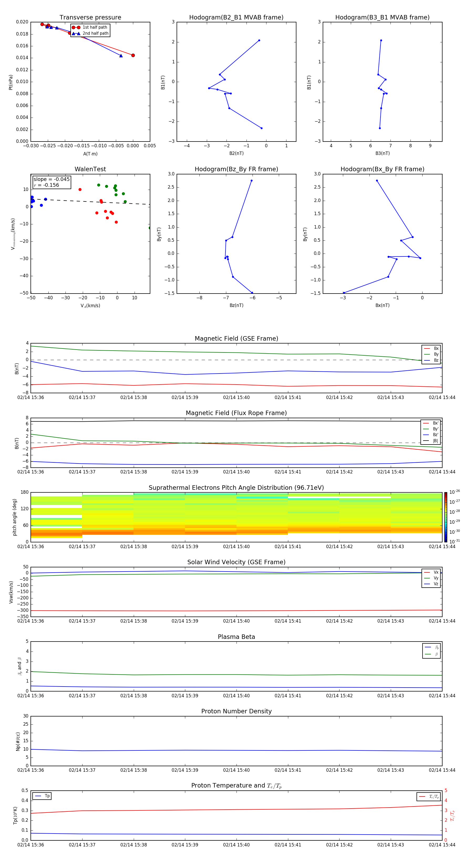
Task: Select 'Vz' in the solar wind legend
Action: [x=431, y=584]
